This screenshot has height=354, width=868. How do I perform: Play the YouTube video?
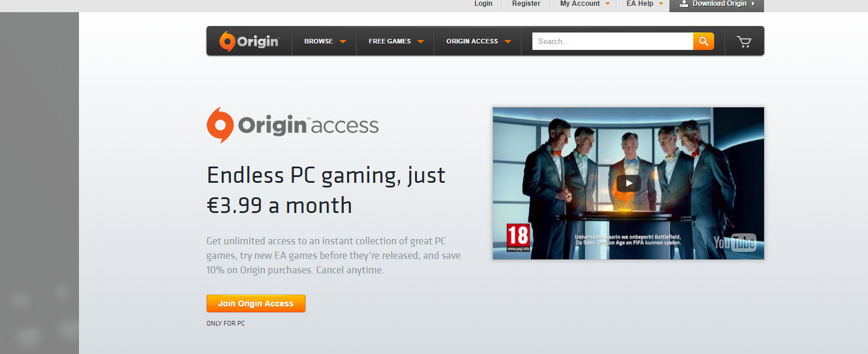click(x=628, y=183)
